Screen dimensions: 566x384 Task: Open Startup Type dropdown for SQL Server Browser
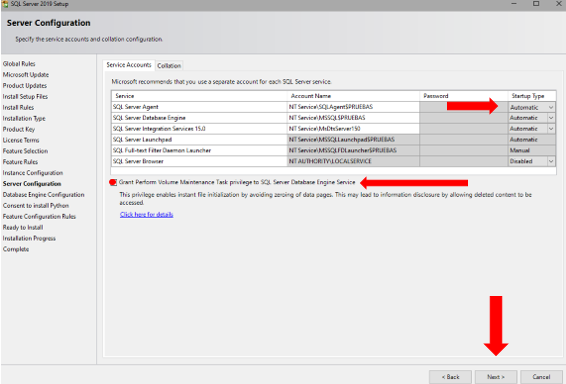click(551, 161)
